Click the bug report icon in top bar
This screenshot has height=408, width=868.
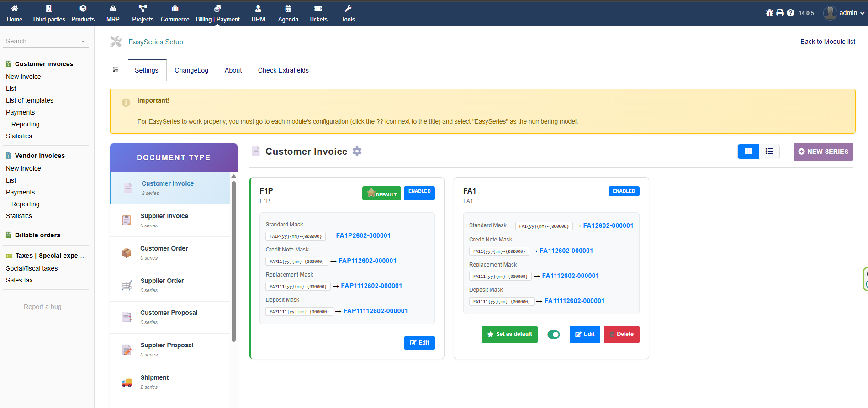[769, 13]
